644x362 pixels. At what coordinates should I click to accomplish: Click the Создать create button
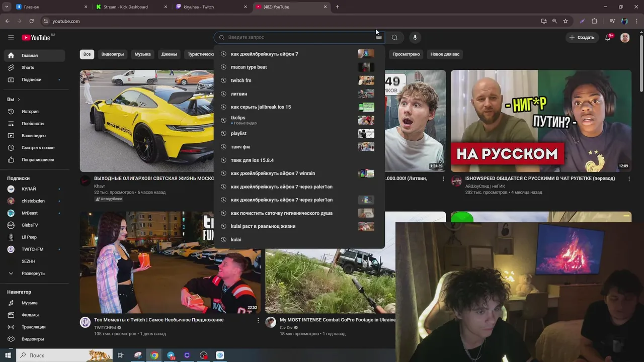pos(582,37)
